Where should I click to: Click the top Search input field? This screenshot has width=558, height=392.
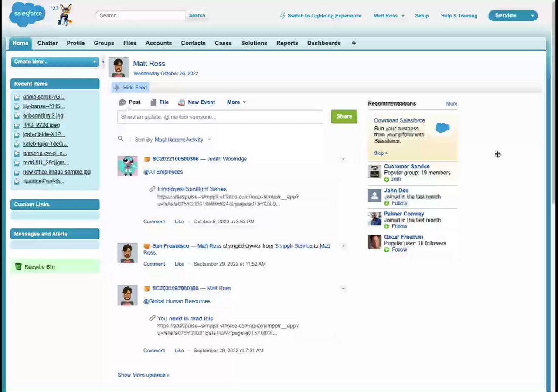(140, 15)
